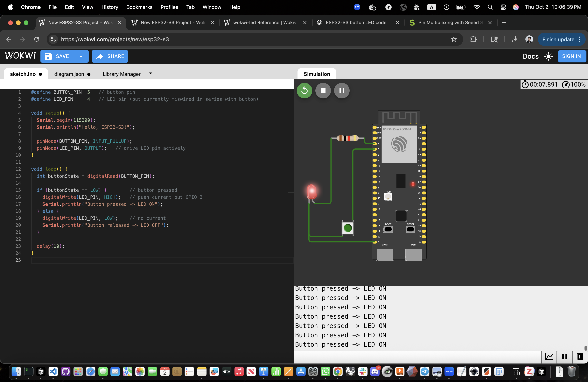Bookmark this page with the star icon
Screen dimensions: 588x382
point(454,39)
